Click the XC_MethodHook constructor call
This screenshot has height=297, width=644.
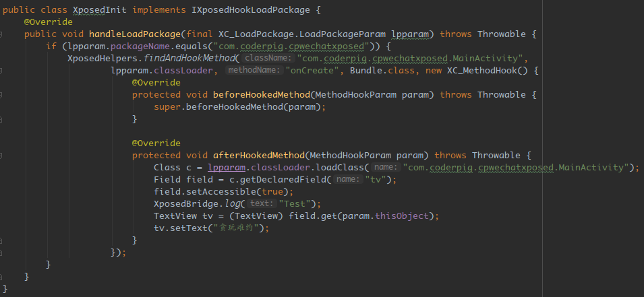(487, 71)
